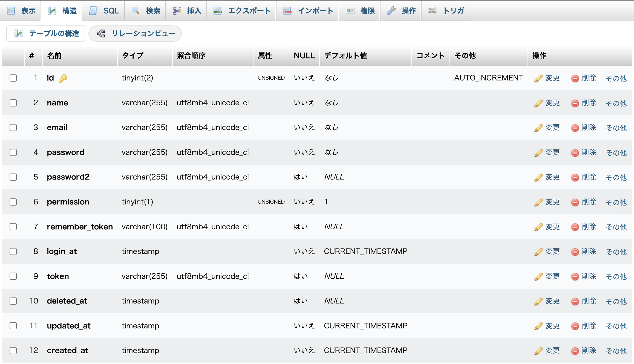Check the checkbox for the remember_token column
This screenshot has width=634, height=364.
point(13,227)
